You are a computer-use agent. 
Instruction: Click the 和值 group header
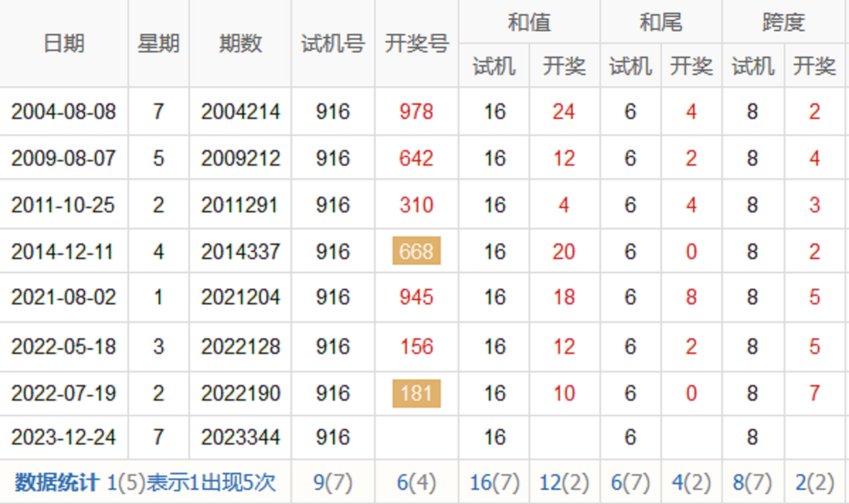pyautogui.click(x=529, y=22)
